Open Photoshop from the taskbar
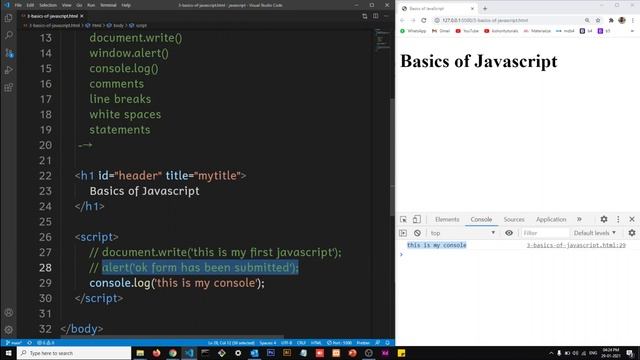This screenshot has height=360, width=640. point(271,353)
